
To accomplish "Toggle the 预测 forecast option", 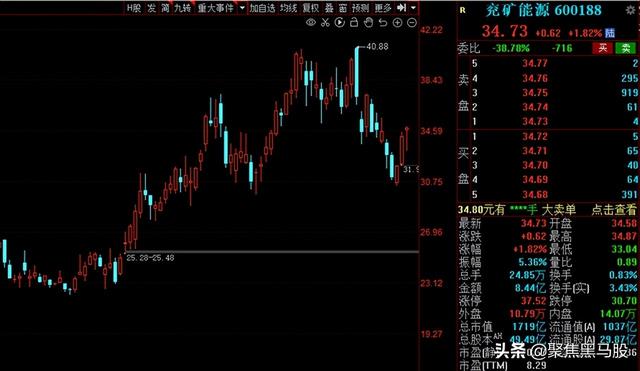I will coord(360,8).
